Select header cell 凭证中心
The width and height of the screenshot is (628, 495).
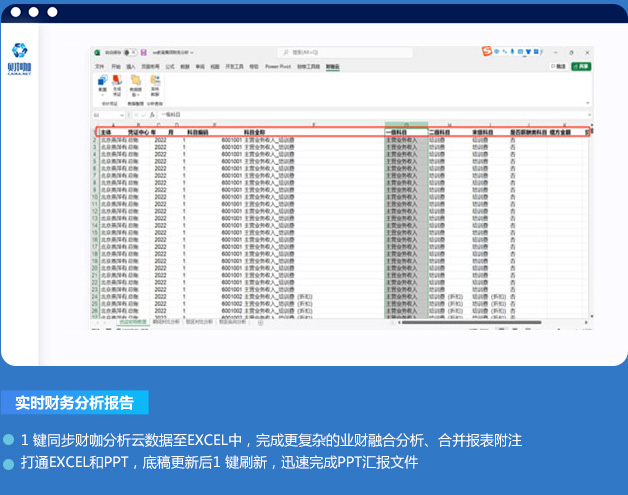coord(138,132)
